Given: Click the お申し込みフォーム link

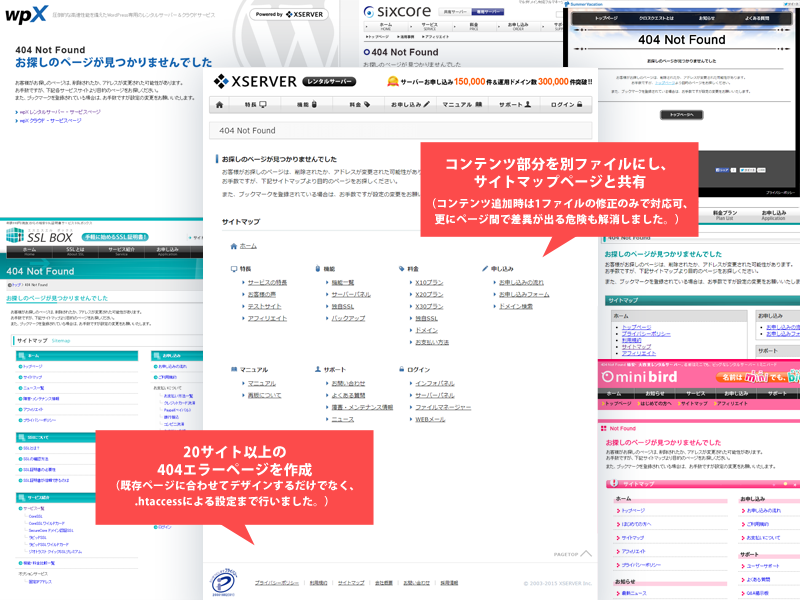Looking at the screenshot, I should point(524,295).
